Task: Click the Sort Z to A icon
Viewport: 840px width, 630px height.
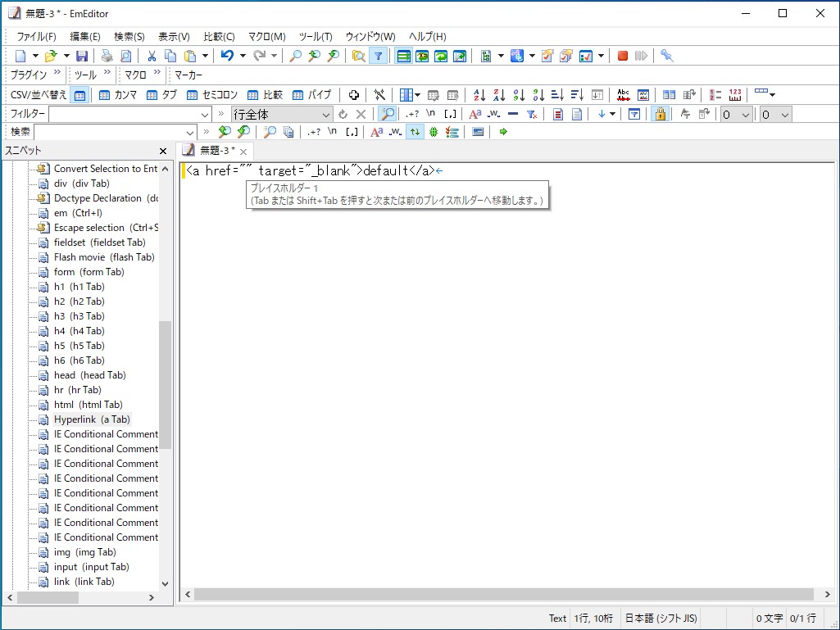Action: [499, 95]
